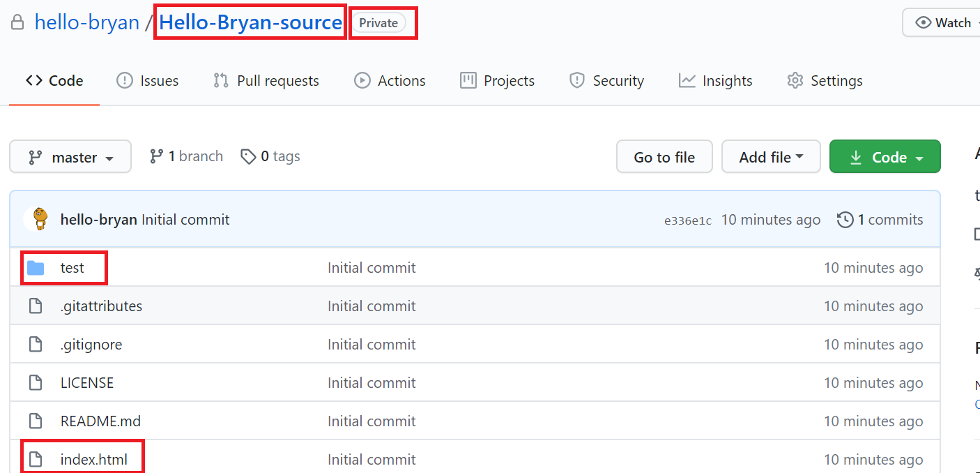Click the file icon beside README.md
This screenshot has width=980, height=473.
click(36, 421)
